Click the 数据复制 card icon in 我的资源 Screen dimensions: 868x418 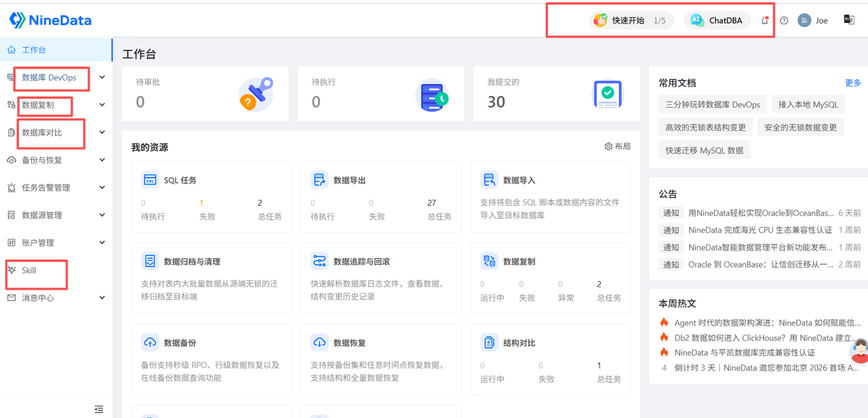click(x=489, y=262)
